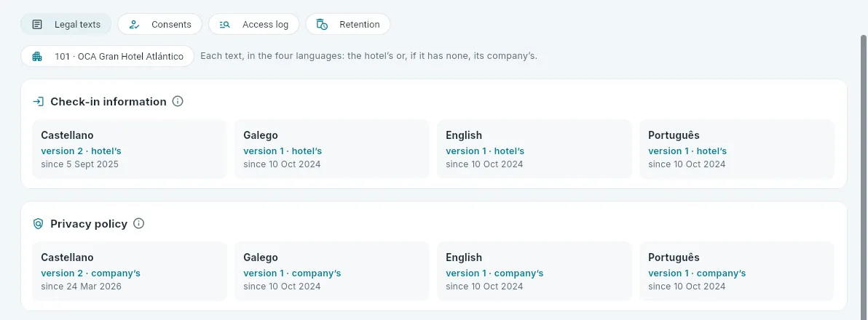The image size is (868, 320).
Task: Click the Privacy policy heading
Action: pyautogui.click(x=89, y=224)
